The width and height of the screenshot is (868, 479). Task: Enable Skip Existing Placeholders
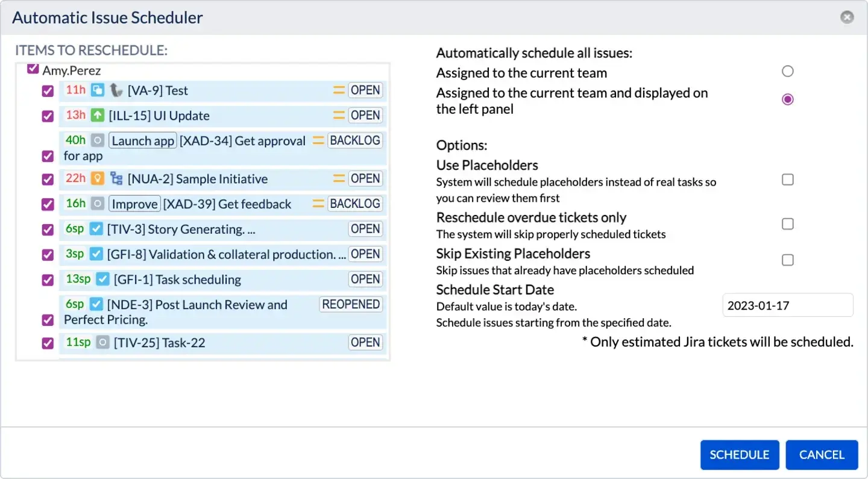tap(787, 260)
